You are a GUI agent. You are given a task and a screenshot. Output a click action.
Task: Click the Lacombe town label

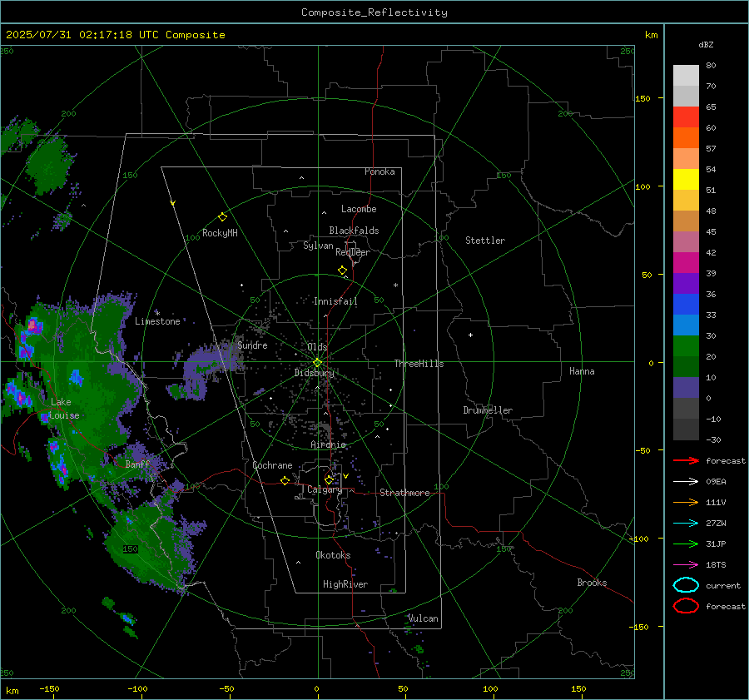coord(359,209)
